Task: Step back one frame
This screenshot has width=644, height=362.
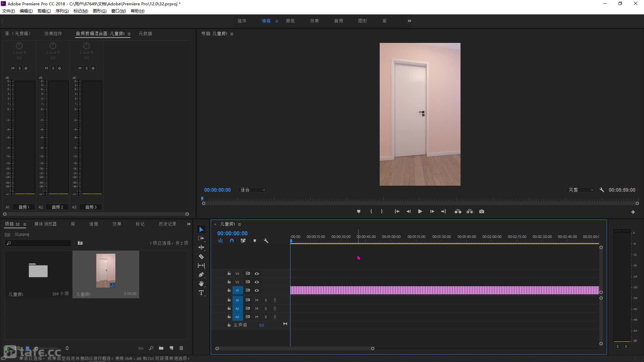Action: (x=408, y=212)
